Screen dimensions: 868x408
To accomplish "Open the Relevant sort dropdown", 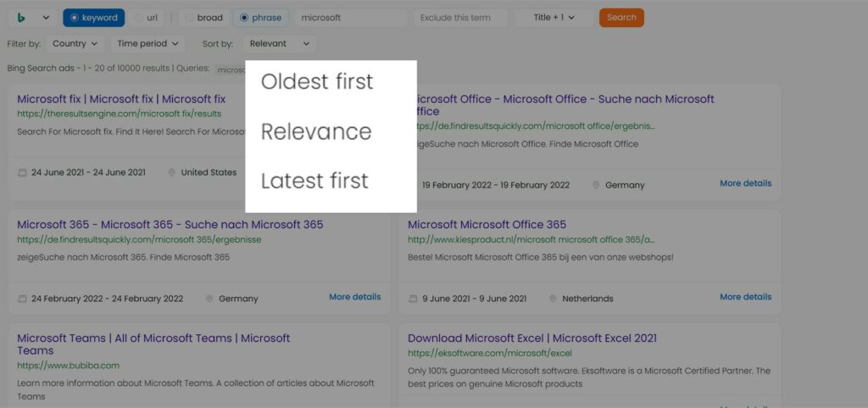I will pyautogui.click(x=279, y=44).
